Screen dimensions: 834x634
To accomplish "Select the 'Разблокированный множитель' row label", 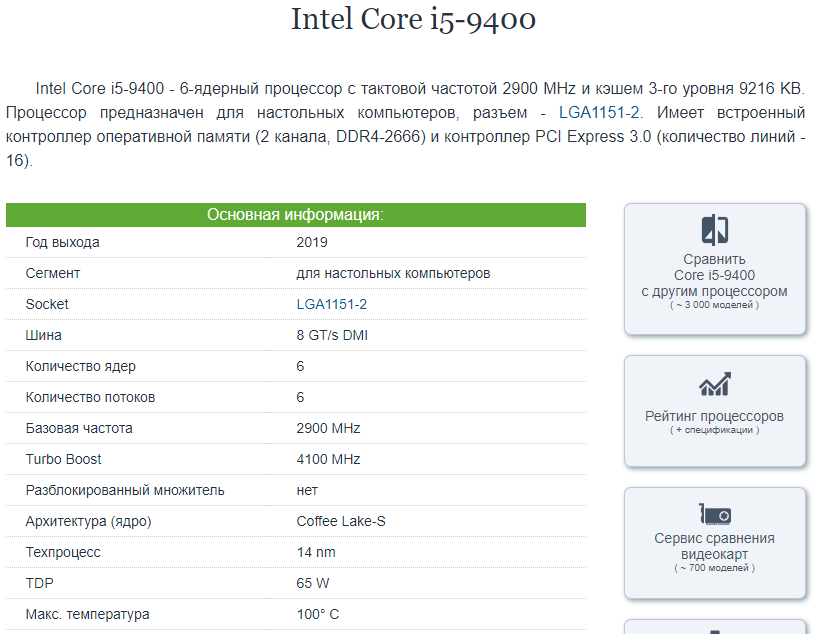I will pos(125,490).
